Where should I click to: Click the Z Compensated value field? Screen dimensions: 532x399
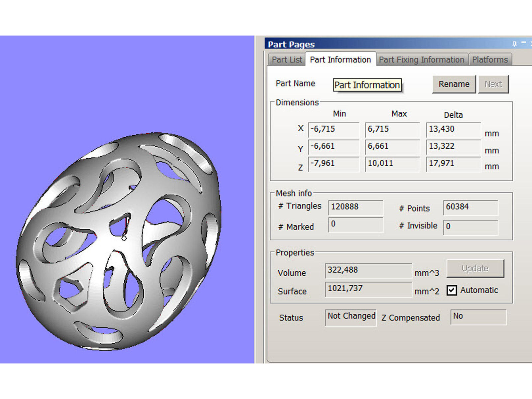click(478, 317)
